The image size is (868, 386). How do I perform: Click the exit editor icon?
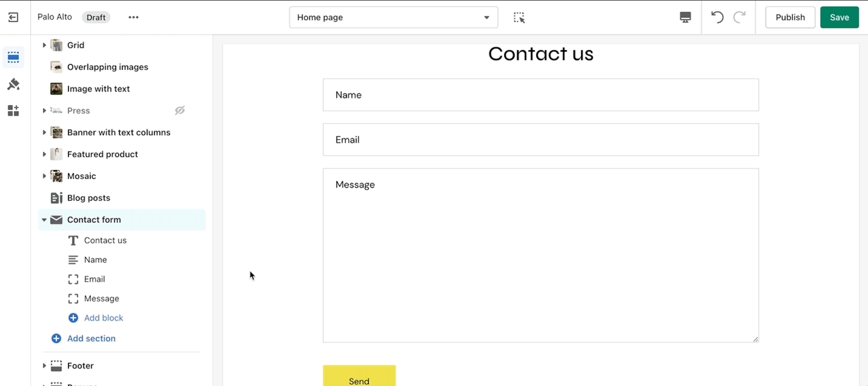(13, 17)
